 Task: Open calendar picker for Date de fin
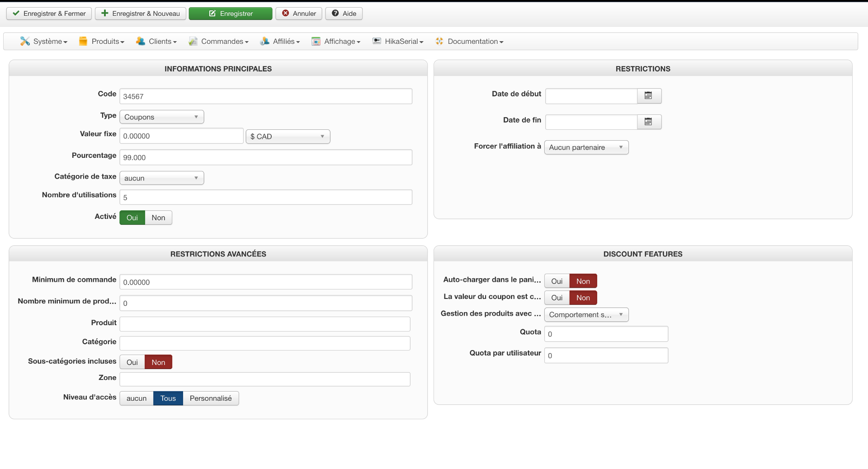tap(649, 122)
